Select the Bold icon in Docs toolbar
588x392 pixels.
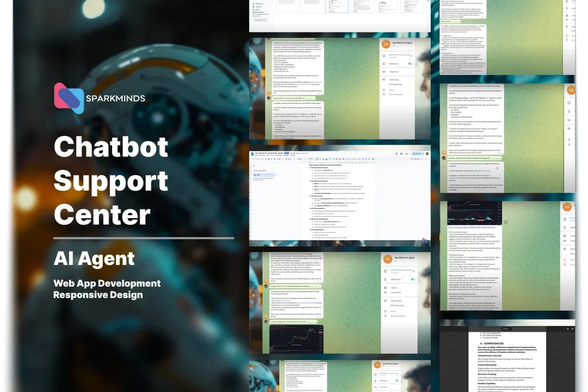click(x=318, y=159)
